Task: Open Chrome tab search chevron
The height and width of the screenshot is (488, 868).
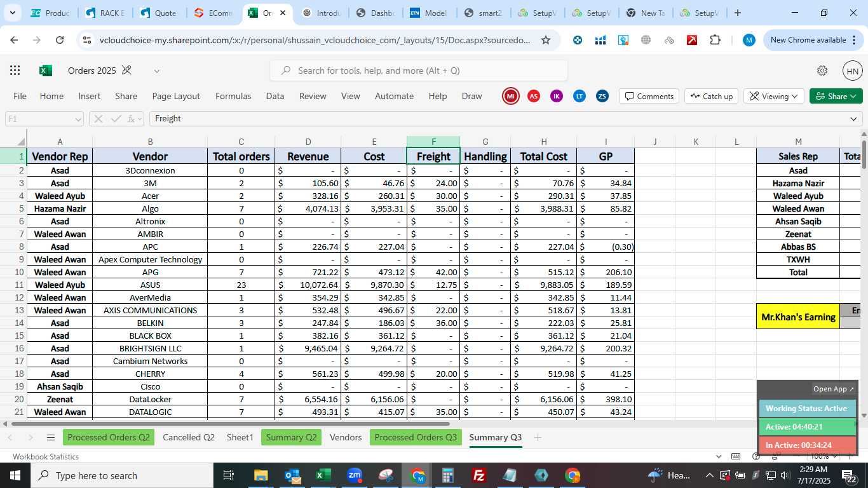Action: (x=12, y=13)
